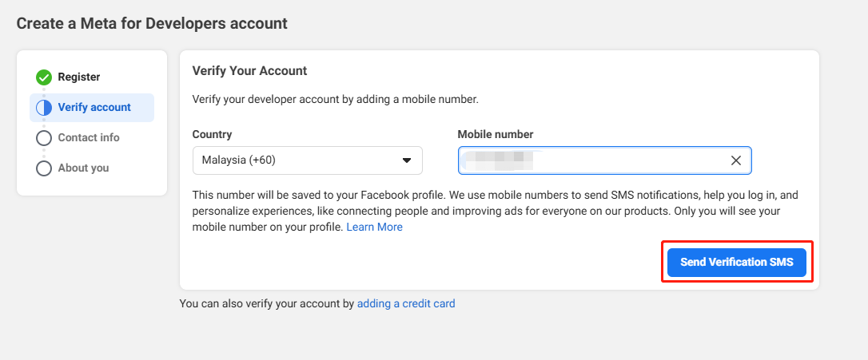This screenshot has width=868, height=360.
Task: Click the empty About you step circle
Action: click(44, 168)
